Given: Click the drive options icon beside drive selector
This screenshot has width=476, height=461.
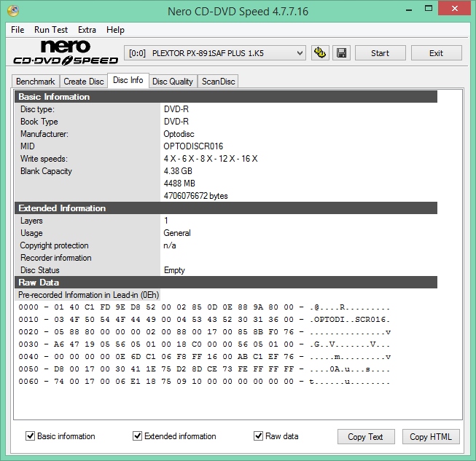Looking at the screenshot, I should tap(320, 53).
